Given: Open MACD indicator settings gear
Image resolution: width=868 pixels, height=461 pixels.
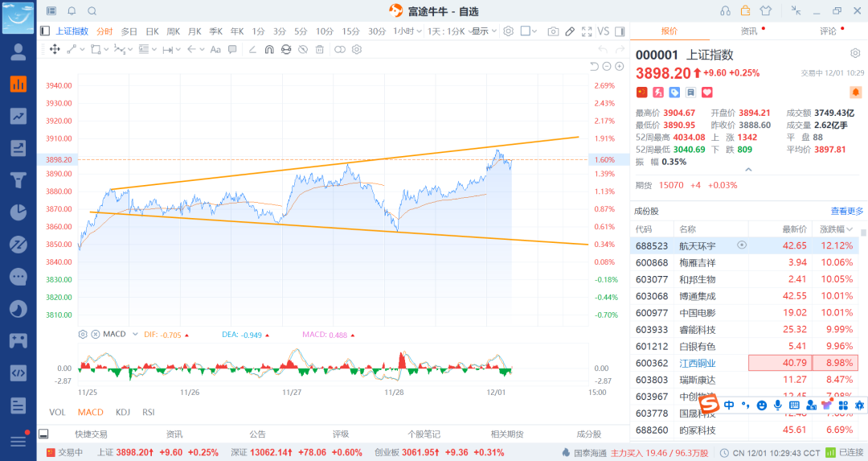Looking at the screenshot, I should point(83,334).
